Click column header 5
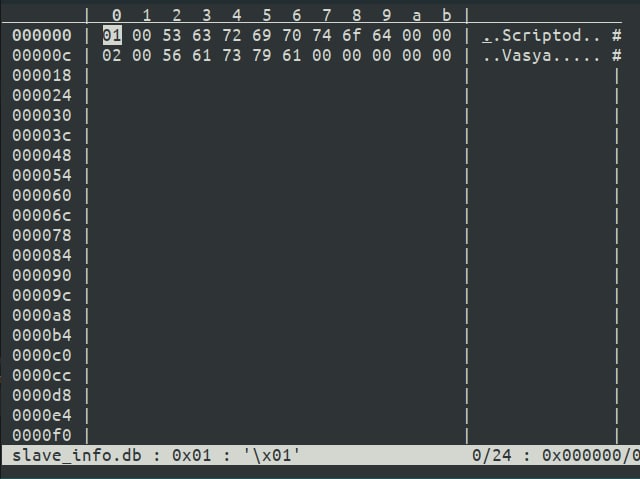The image size is (640, 479). (267, 16)
